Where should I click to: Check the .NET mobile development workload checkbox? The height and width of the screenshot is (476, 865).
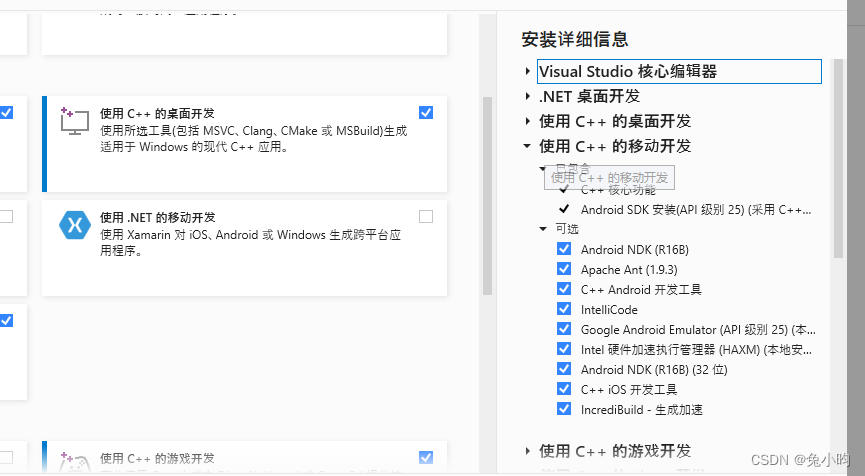tap(426, 216)
